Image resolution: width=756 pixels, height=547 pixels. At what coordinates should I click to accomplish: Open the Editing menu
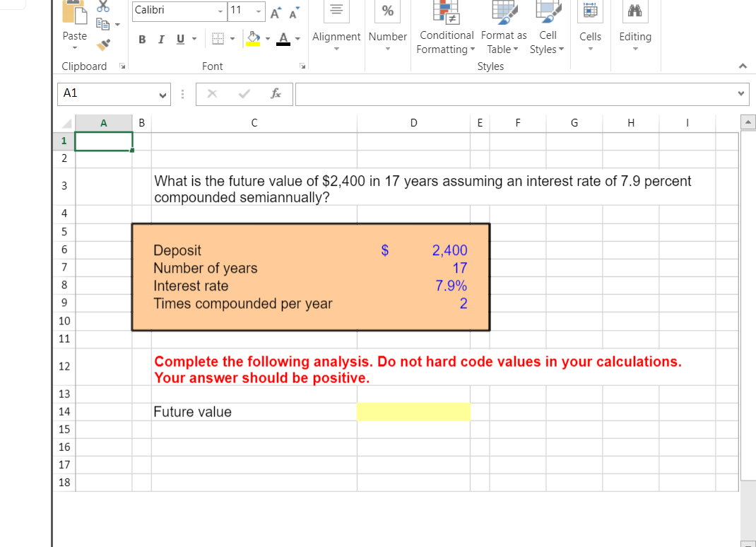(634, 31)
